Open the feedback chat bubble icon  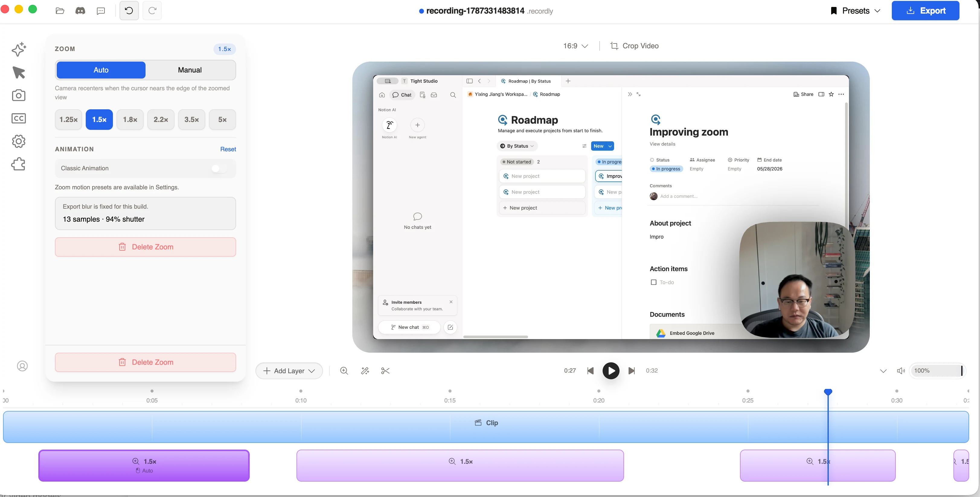tap(101, 11)
